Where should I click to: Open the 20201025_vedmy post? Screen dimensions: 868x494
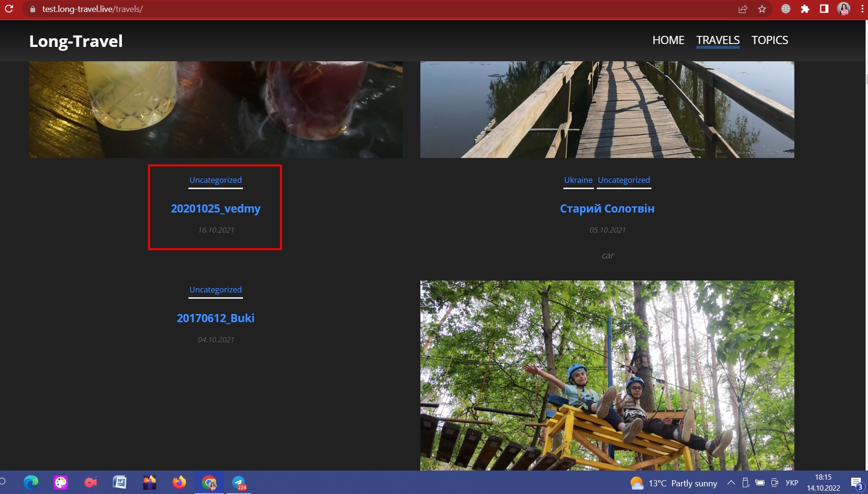pos(215,209)
